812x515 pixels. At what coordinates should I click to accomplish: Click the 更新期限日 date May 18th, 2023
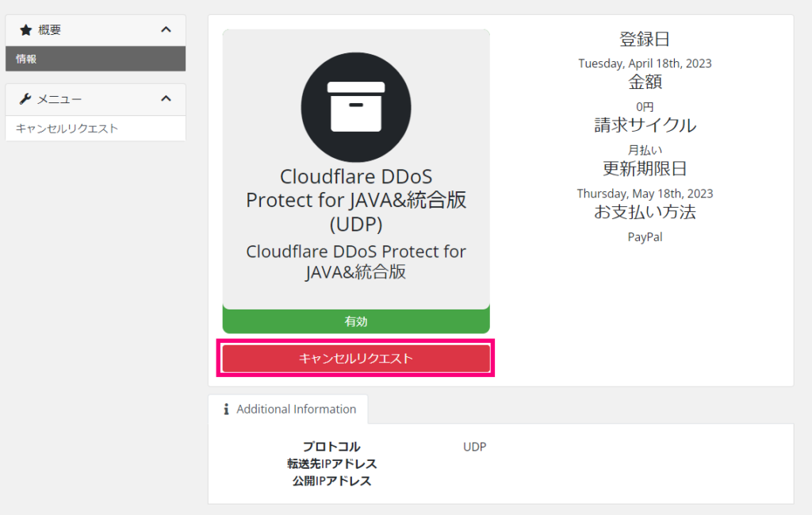(645, 194)
